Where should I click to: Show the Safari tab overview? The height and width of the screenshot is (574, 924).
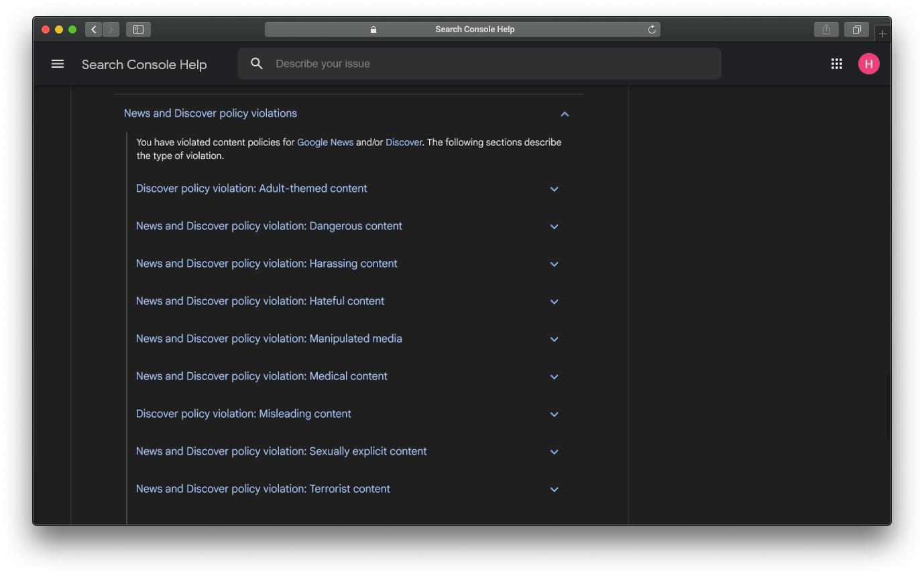click(856, 30)
